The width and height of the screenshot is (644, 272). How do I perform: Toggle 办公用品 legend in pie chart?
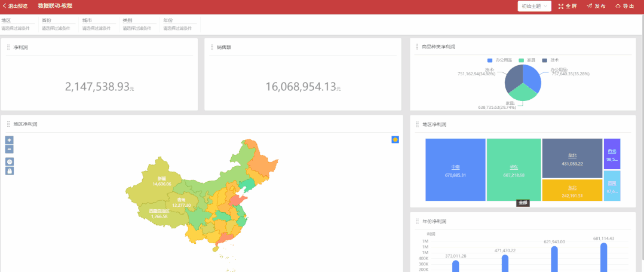click(499, 60)
